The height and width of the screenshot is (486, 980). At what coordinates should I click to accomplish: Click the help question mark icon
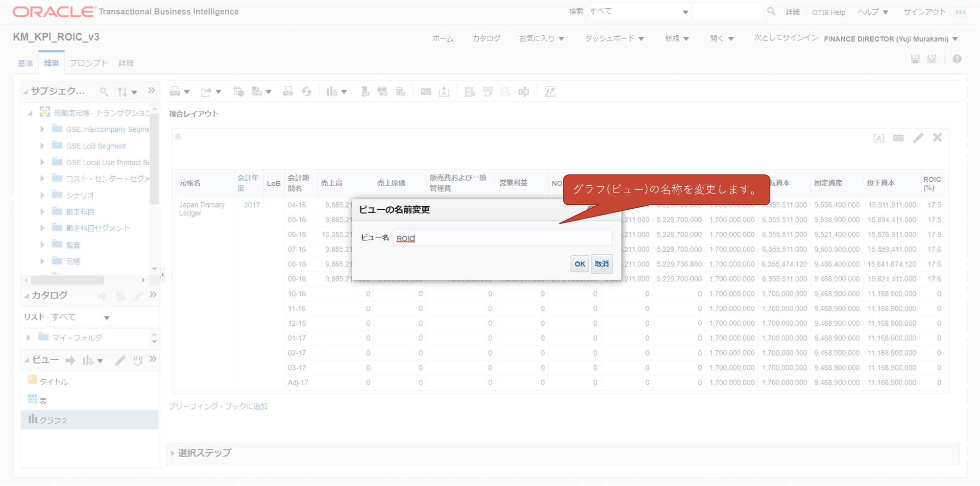[x=957, y=59]
